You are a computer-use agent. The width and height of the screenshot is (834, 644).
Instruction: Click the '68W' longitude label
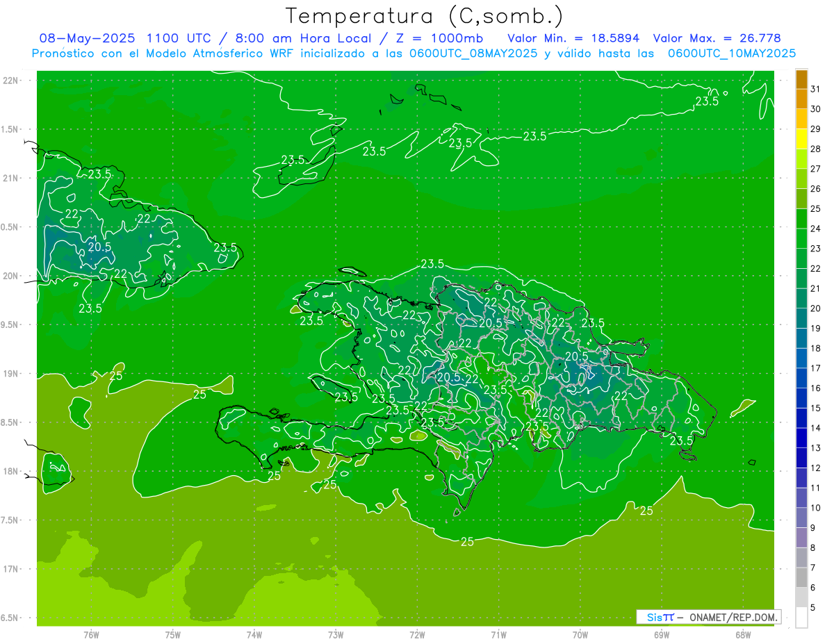tap(743, 634)
